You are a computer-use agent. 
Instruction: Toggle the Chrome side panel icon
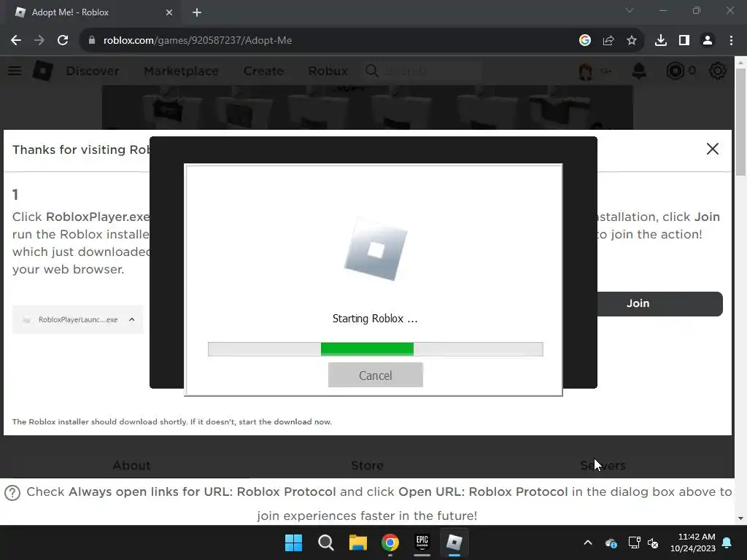[684, 41]
